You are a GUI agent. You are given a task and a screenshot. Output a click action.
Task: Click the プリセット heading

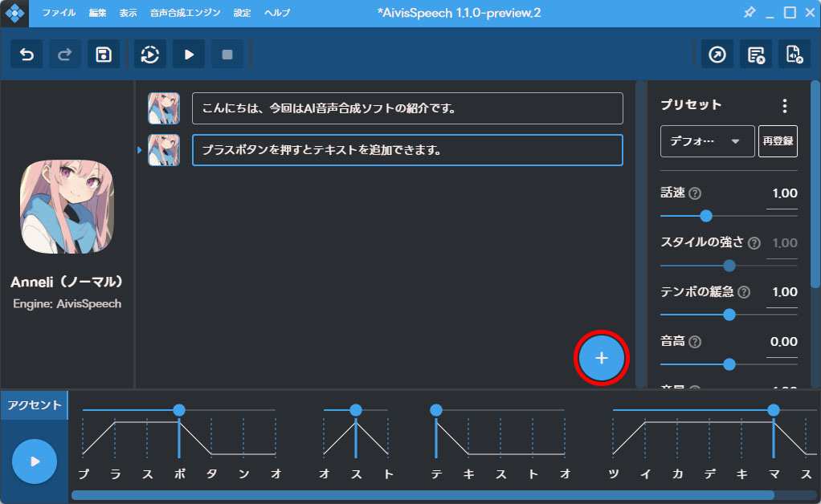coord(691,104)
